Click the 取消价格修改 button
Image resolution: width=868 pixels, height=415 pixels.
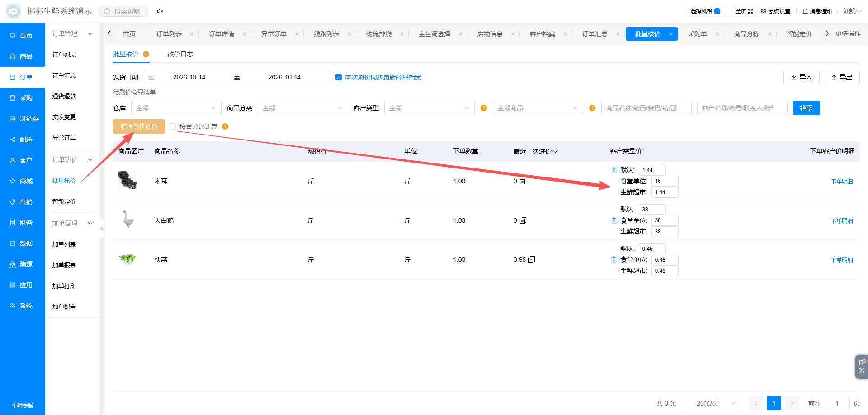tap(139, 126)
